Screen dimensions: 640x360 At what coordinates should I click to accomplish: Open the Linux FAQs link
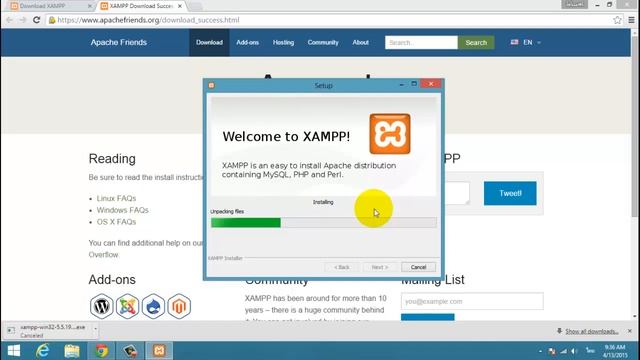click(x=116, y=198)
